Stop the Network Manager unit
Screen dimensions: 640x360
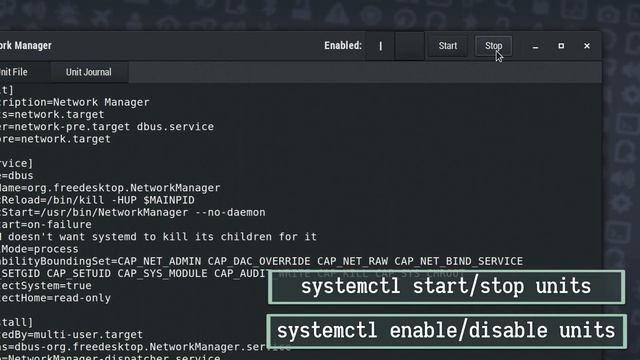(493, 46)
